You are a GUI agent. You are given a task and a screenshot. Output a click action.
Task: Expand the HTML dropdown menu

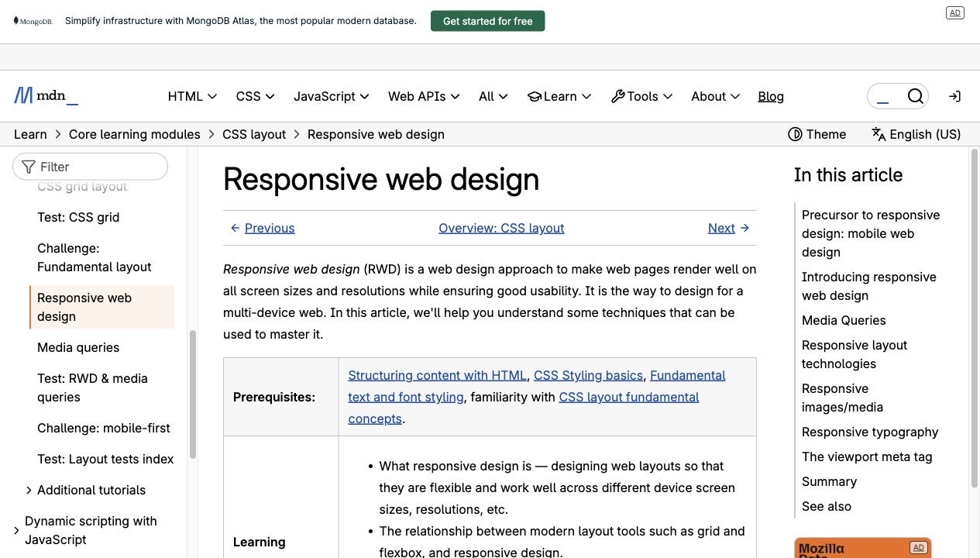tap(192, 96)
